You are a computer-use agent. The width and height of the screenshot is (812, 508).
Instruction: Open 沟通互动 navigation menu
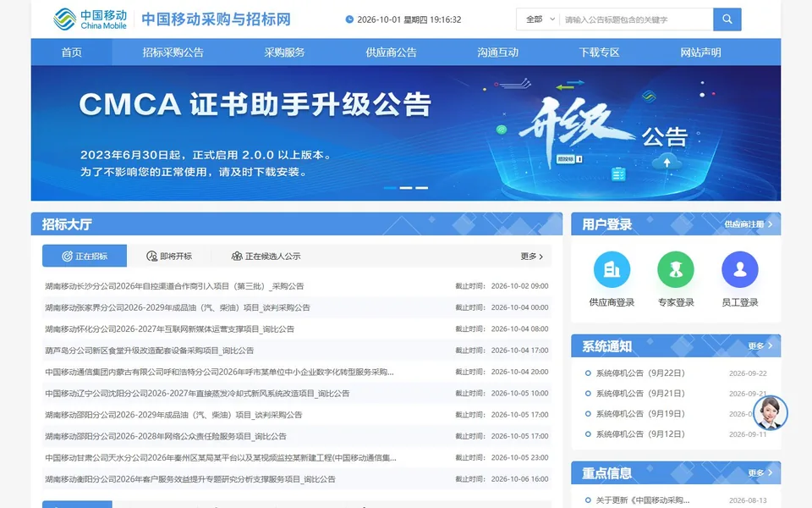click(497, 52)
